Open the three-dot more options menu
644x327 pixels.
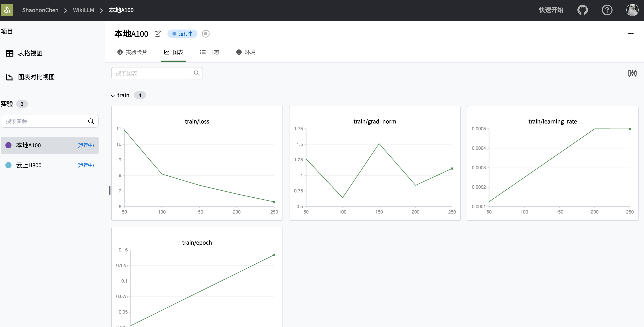click(x=631, y=34)
